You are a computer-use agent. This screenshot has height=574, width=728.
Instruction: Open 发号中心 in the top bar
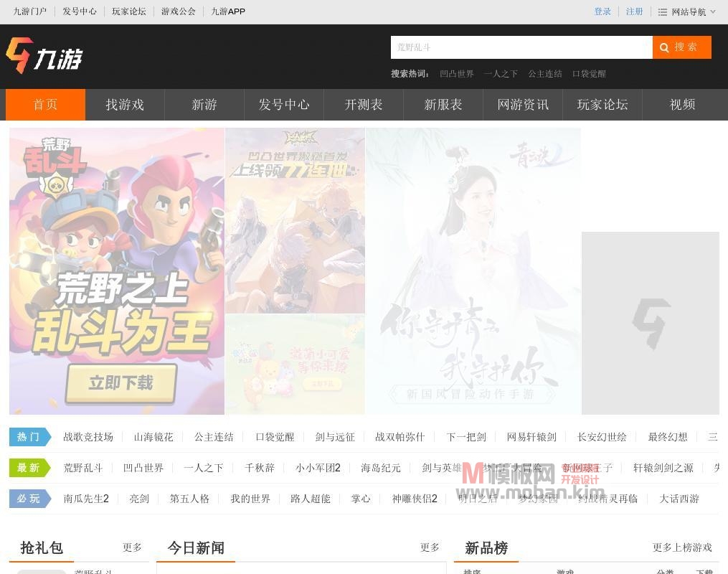pos(80,11)
